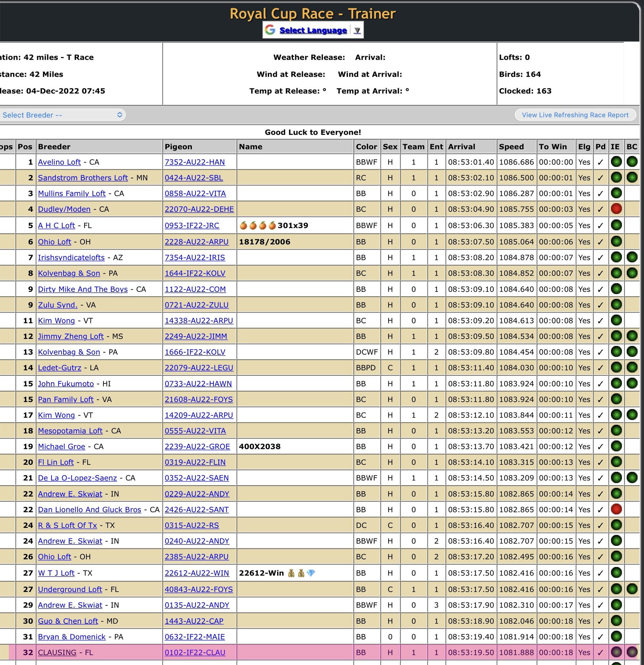Click name text 18178/2006
Viewport: 644px width, 665px height.
pos(265,242)
